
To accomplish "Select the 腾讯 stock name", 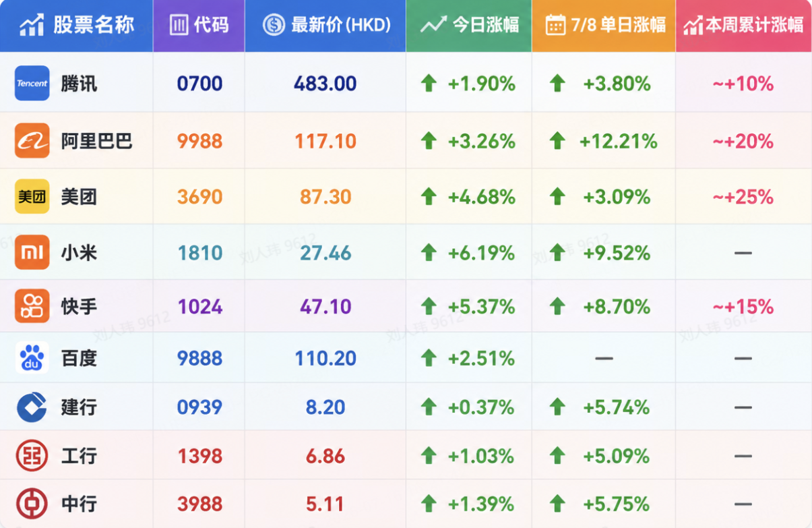I will point(79,84).
